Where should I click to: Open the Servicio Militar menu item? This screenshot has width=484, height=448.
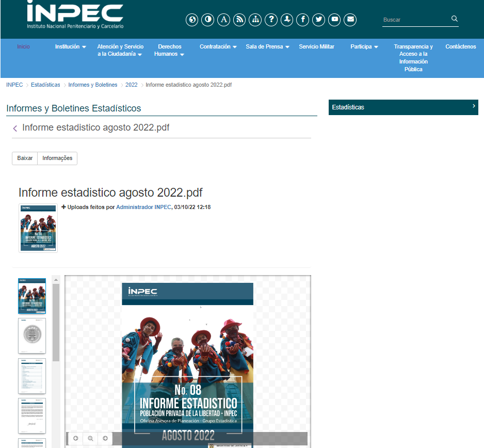click(x=316, y=46)
